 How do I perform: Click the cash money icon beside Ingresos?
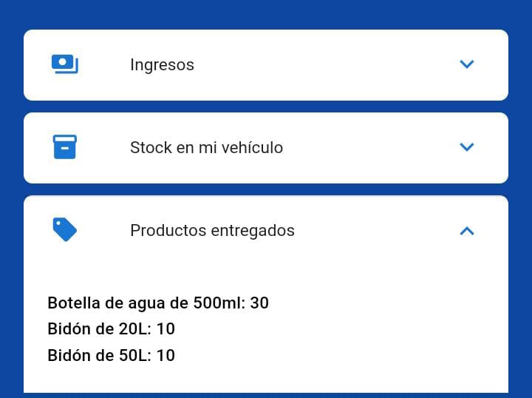click(65, 64)
